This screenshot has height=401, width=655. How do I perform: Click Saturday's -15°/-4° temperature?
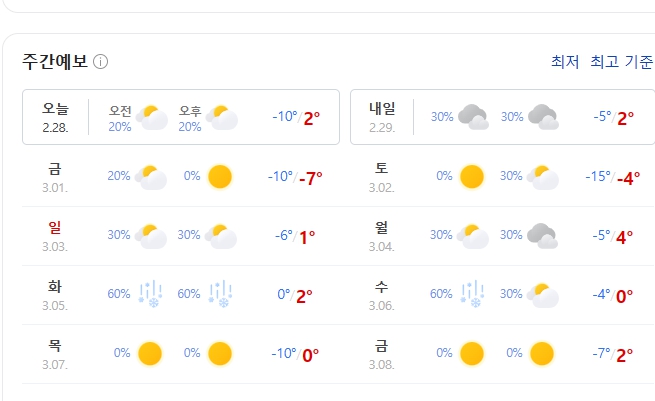pyautogui.click(x=612, y=178)
